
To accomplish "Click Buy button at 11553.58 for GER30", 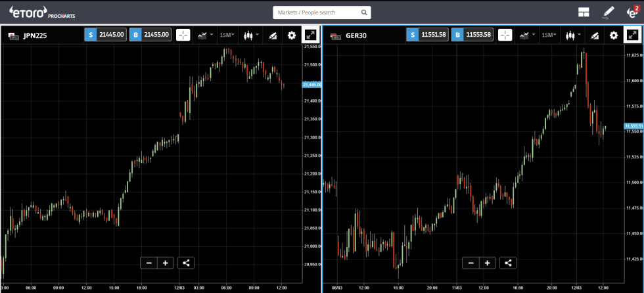I will click(472, 35).
